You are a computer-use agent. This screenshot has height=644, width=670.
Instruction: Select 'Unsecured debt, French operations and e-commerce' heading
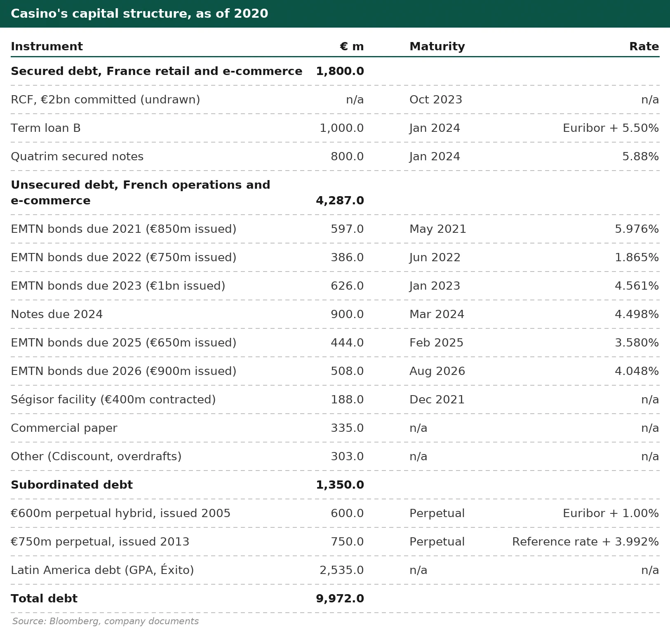141,193
